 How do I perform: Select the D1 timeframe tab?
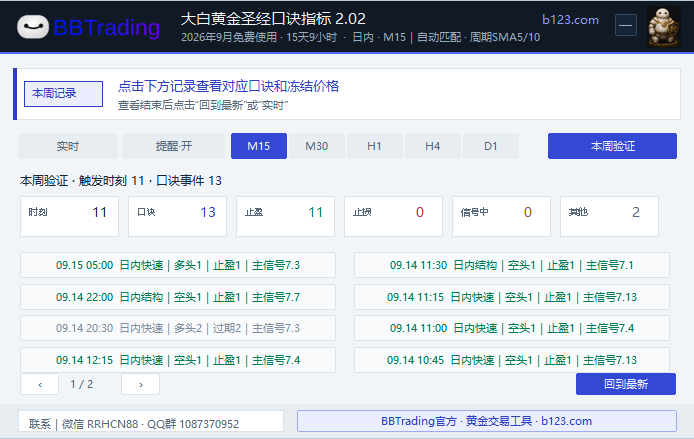pos(490,146)
